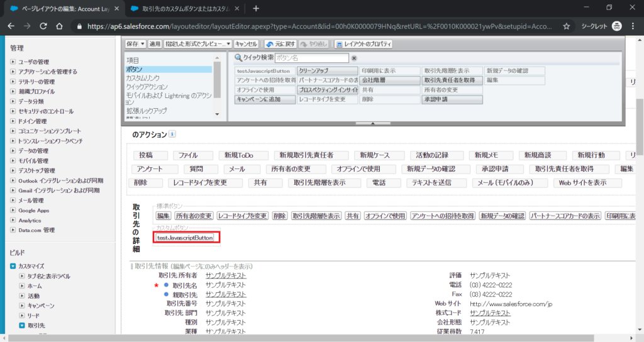Expand the セキュリティのコントロール node
This screenshot has width=644, height=342.
tap(13, 111)
